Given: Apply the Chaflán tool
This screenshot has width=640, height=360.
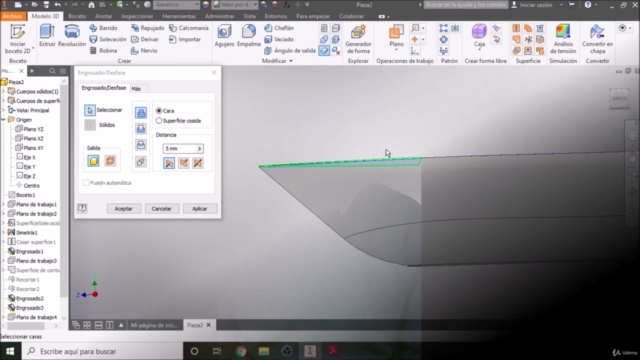Looking at the screenshot, I should pos(279,28).
